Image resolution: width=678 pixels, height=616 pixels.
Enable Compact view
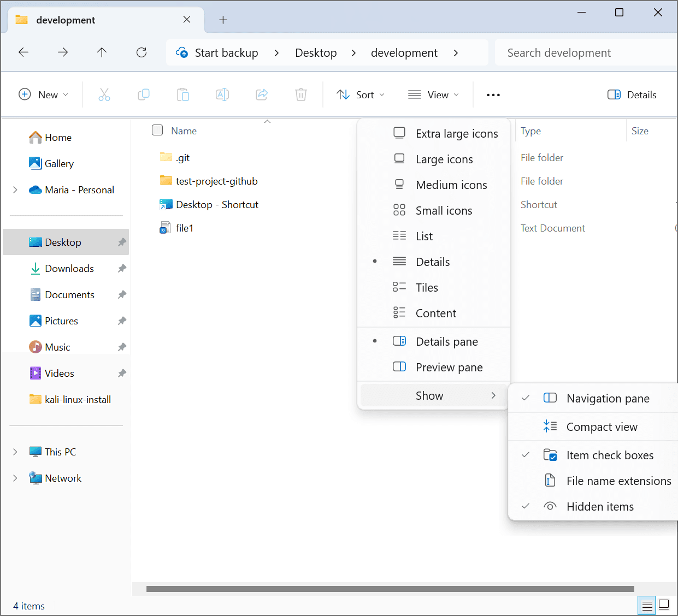[593, 427]
